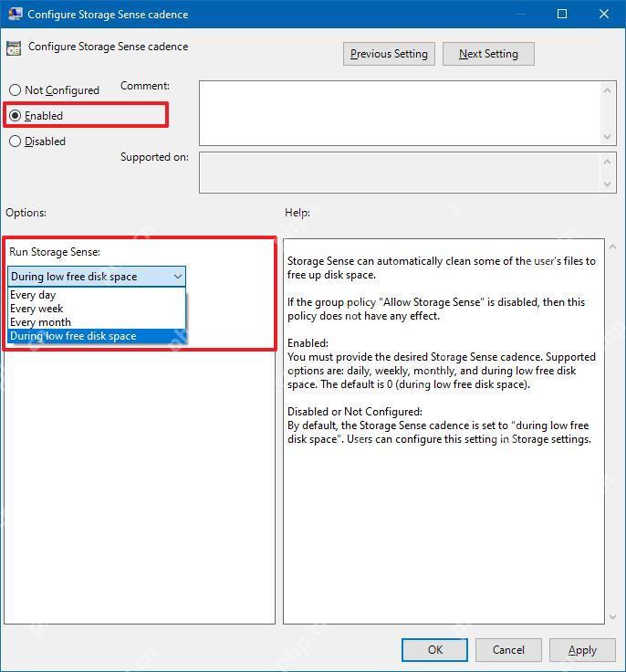Click Help pane scroll down arrow

(x=612, y=616)
